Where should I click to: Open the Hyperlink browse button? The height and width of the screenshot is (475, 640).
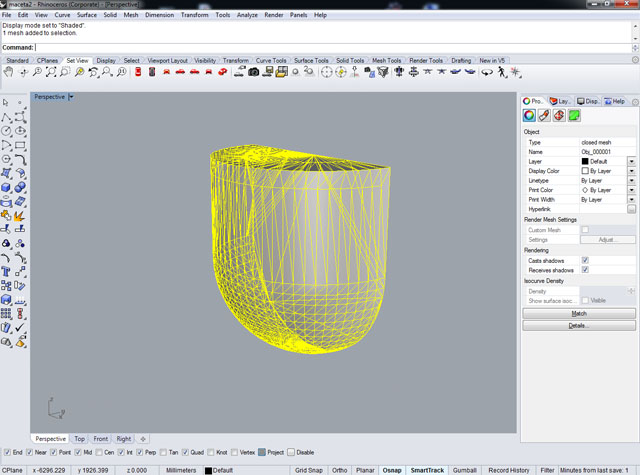click(x=631, y=209)
